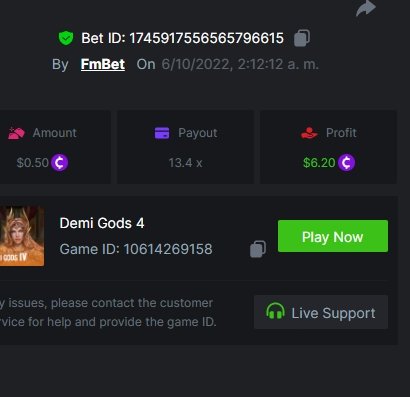Click the green Play Now button
This screenshot has height=397, width=410.
pyautogui.click(x=333, y=236)
